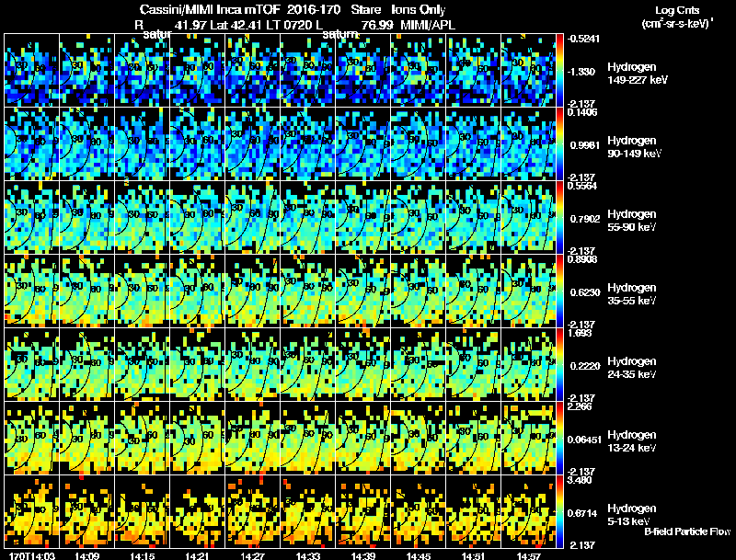
Task: Click the 'Log Cnts' colorbar heading
Action: tap(677, 10)
